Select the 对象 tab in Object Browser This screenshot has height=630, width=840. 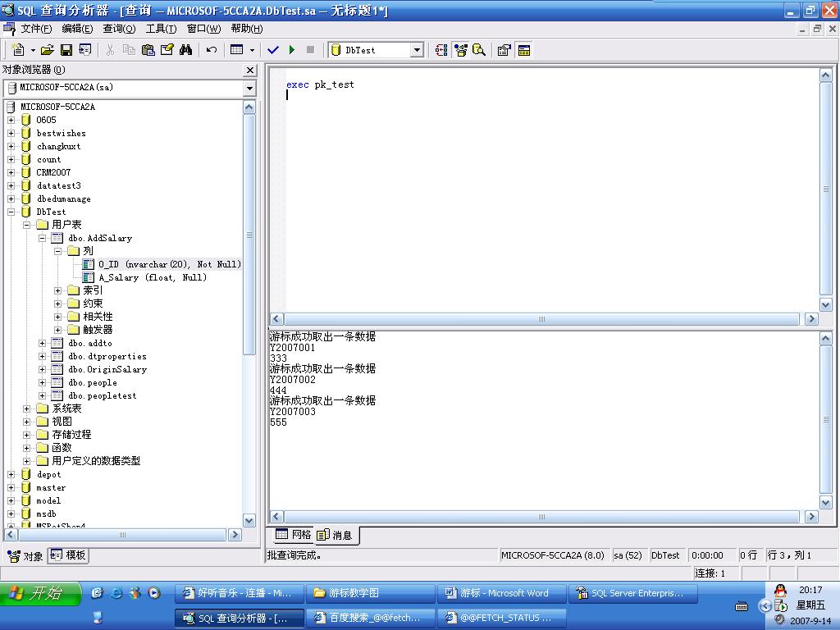(x=25, y=556)
